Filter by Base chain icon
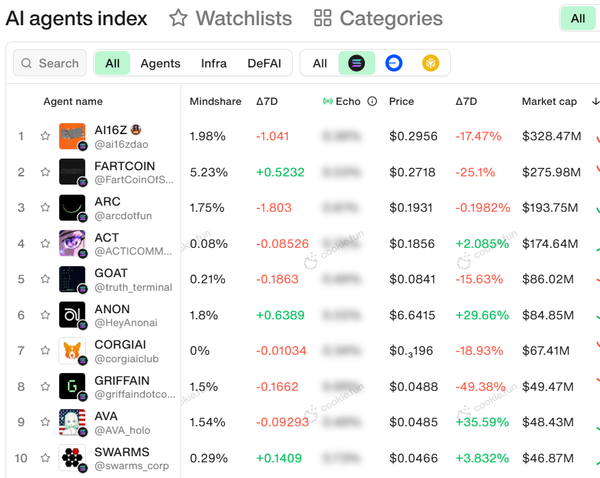The height and width of the screenshot is (478, 600). click(x=394, y=63)
